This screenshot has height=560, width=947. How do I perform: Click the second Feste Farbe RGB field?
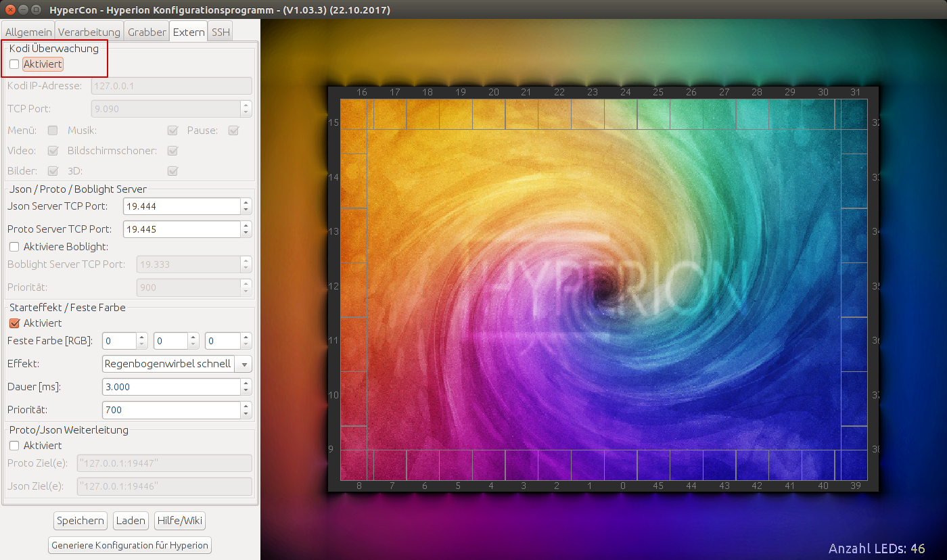[170, 341]
